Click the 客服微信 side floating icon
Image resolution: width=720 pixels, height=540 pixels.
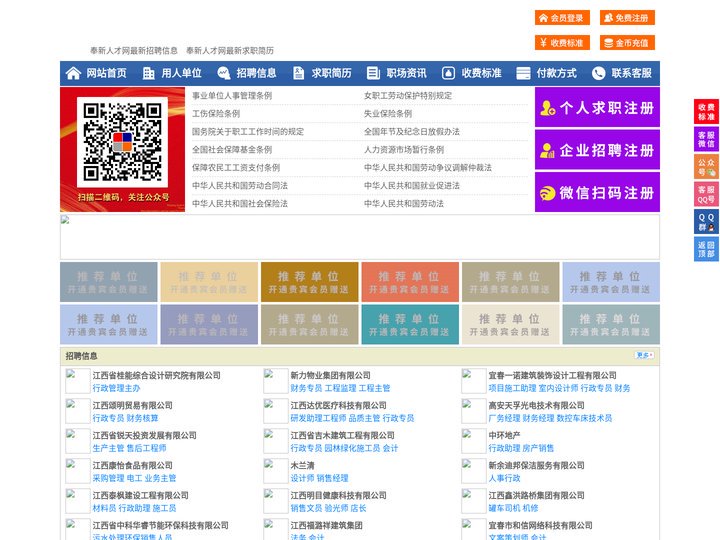706,139
